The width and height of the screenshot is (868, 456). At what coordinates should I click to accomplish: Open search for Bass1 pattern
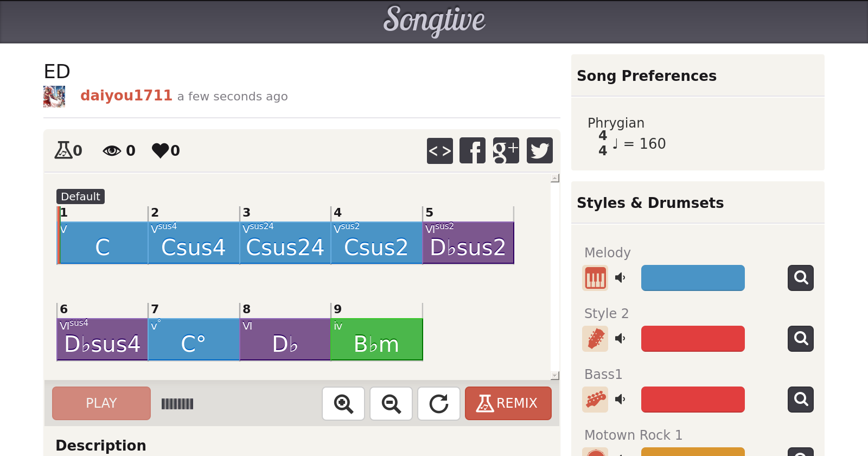coord(801,400)
